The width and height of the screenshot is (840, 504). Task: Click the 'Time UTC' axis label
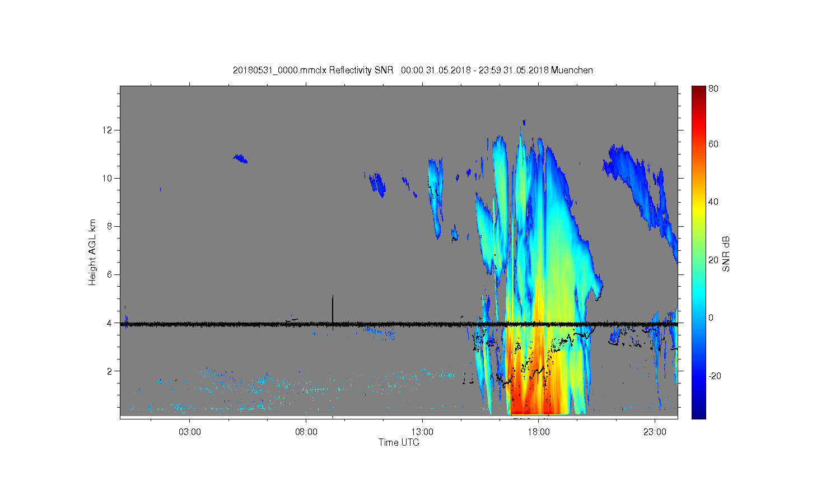[399, 442]
